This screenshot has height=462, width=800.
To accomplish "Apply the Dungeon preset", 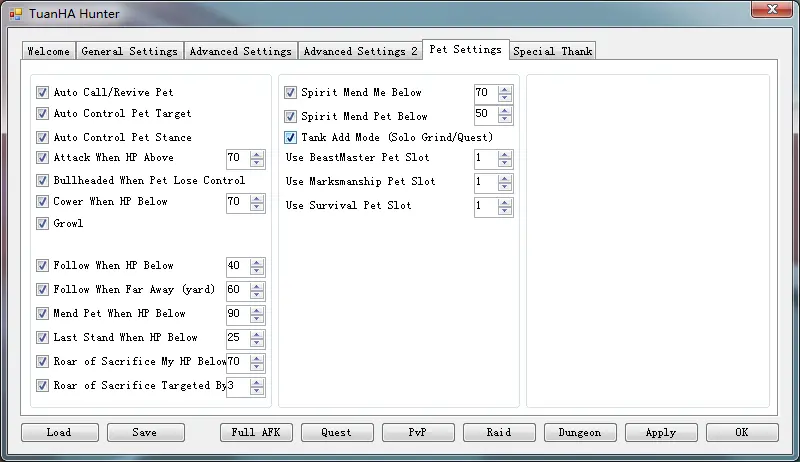I will (580, 432).
